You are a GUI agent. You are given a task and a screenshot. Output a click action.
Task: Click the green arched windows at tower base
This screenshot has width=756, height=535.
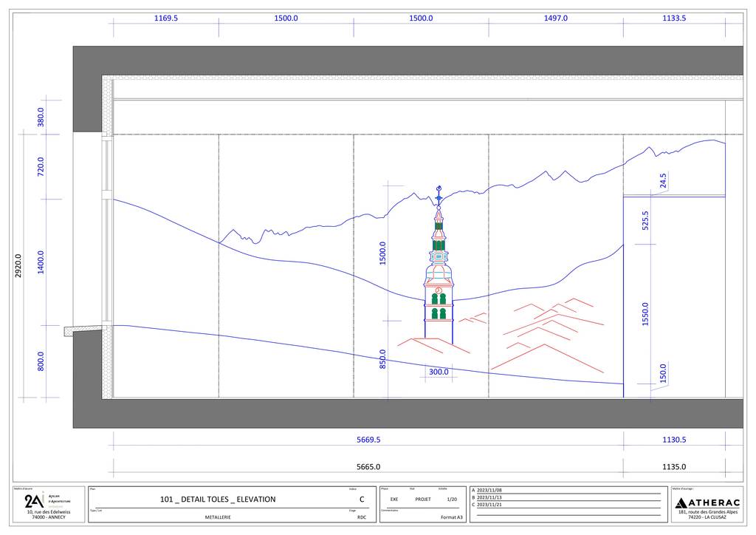[x=439, y=313]
